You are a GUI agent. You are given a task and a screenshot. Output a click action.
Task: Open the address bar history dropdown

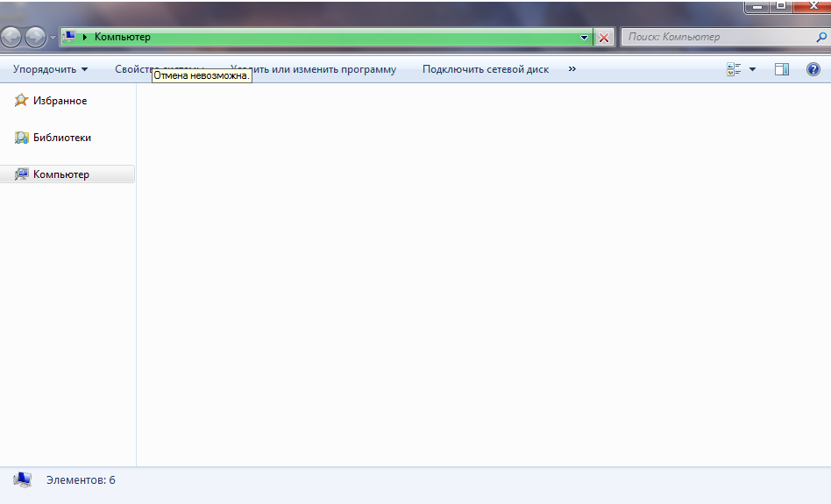(584, 37)
